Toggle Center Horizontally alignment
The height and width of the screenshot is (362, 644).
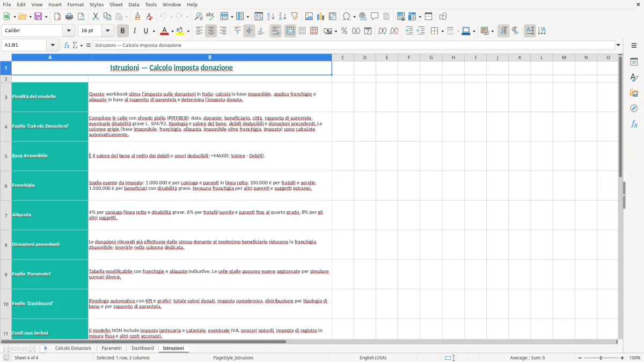click(x=211, y=31)
